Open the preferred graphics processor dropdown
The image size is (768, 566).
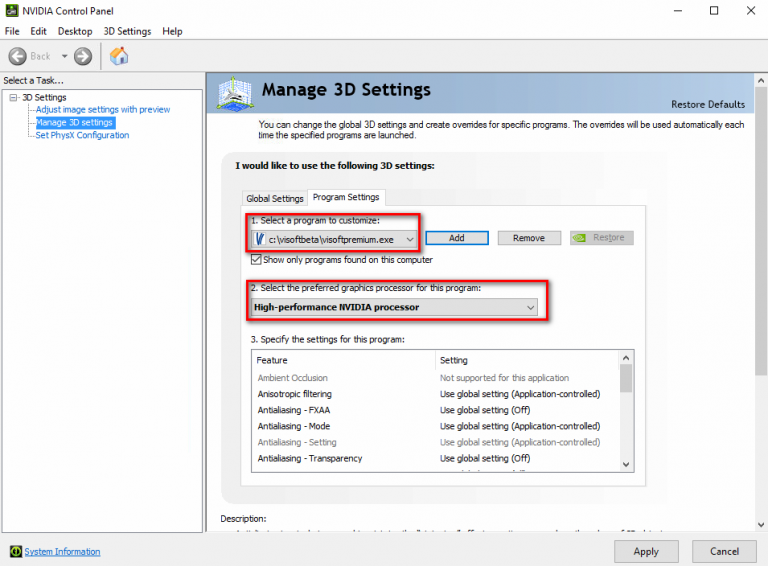pos(394,307)
